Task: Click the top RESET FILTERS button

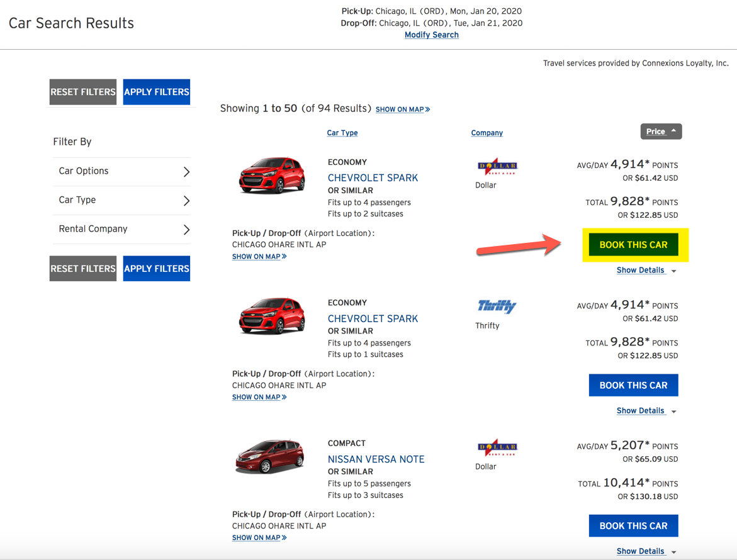Action: coord(83,92)
